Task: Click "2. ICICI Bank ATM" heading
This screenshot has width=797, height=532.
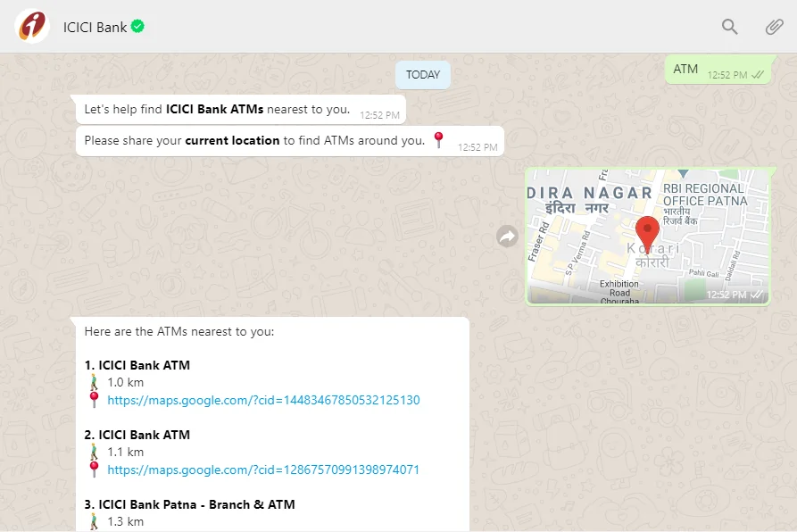Action: click(137, 435)
